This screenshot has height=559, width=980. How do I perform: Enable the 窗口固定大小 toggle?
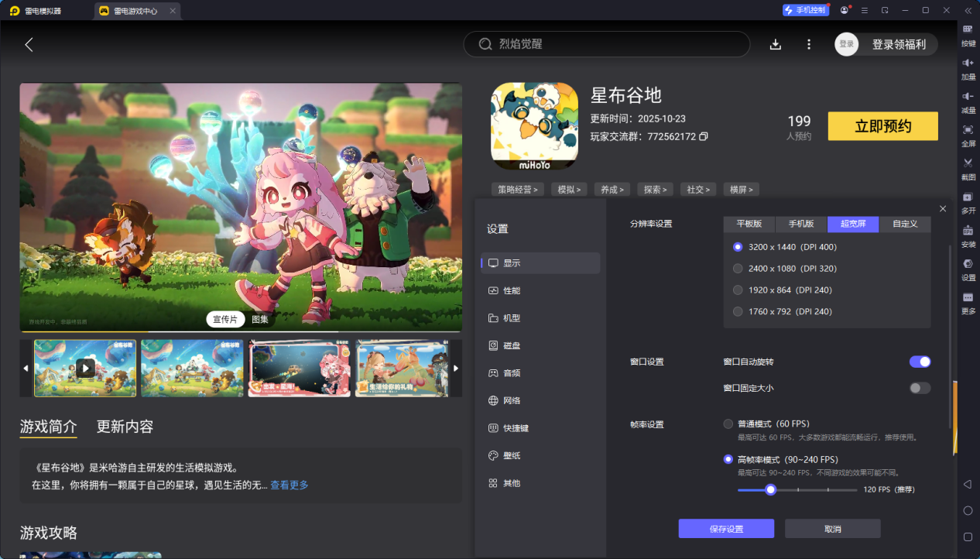pyautogui.click(x=920, y=389)
